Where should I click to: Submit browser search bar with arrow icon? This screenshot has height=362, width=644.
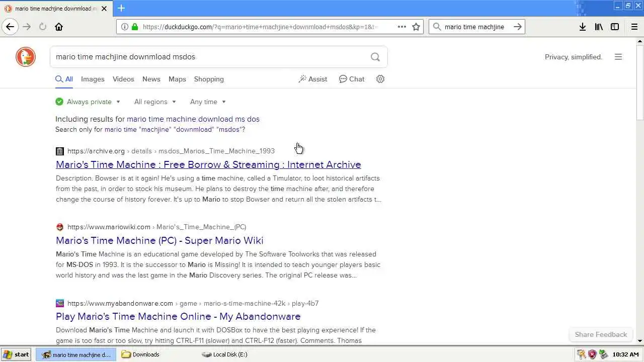pos(517,27)
